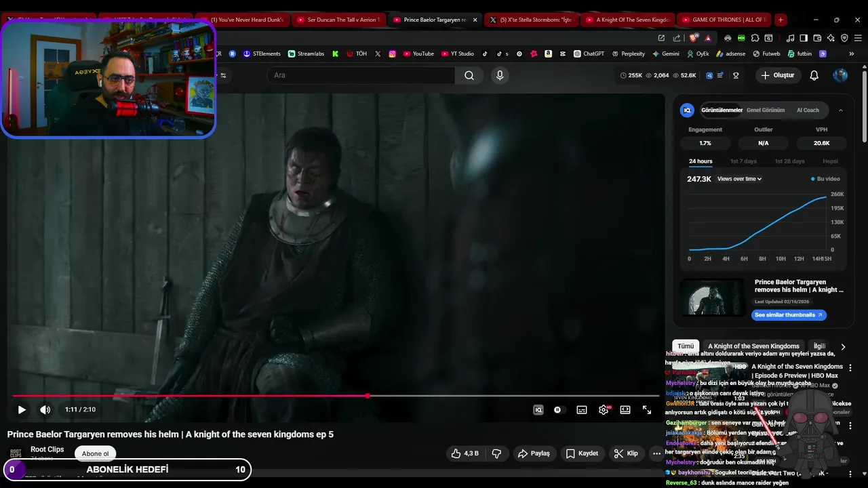Open futbin bookmark
The image size is (868, 488).
799,54
